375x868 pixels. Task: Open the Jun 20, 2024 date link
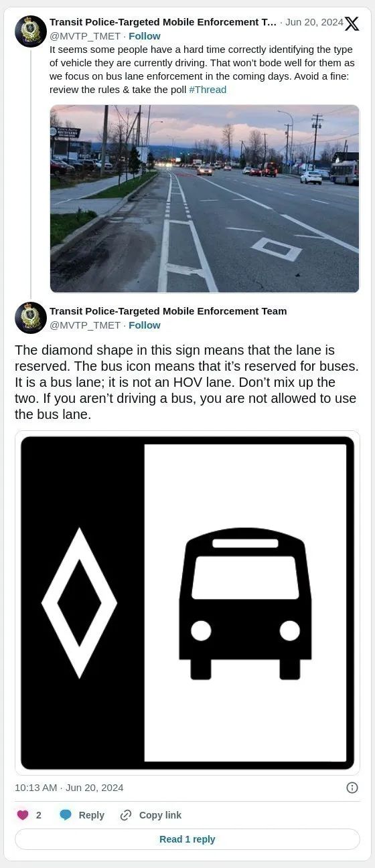pyautogui.click(x=314, y=22)
